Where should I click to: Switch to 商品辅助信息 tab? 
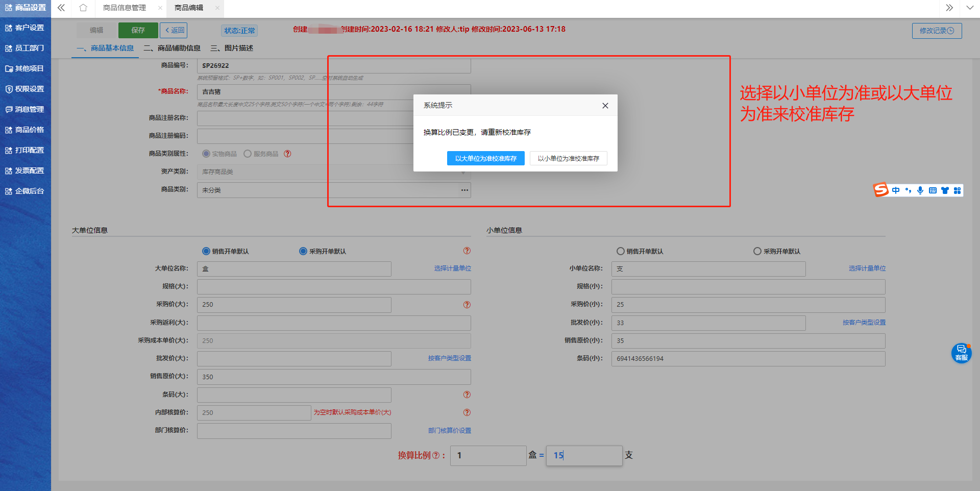pos(172,48)
